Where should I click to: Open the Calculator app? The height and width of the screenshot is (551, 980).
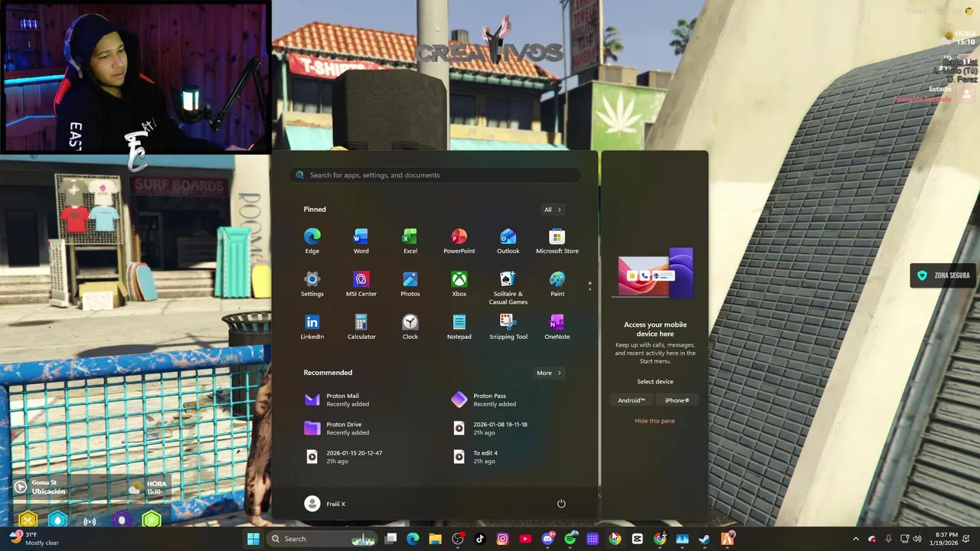361,327
